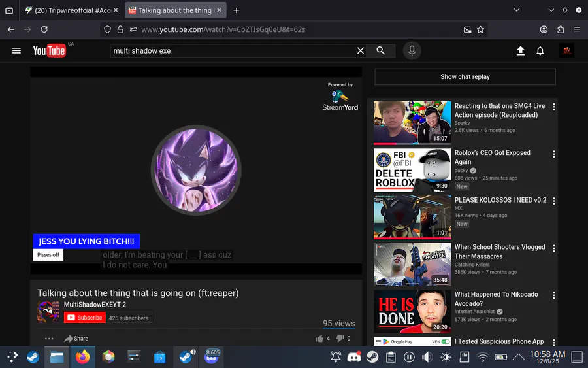Open the three-dot more actions below video

49,339
